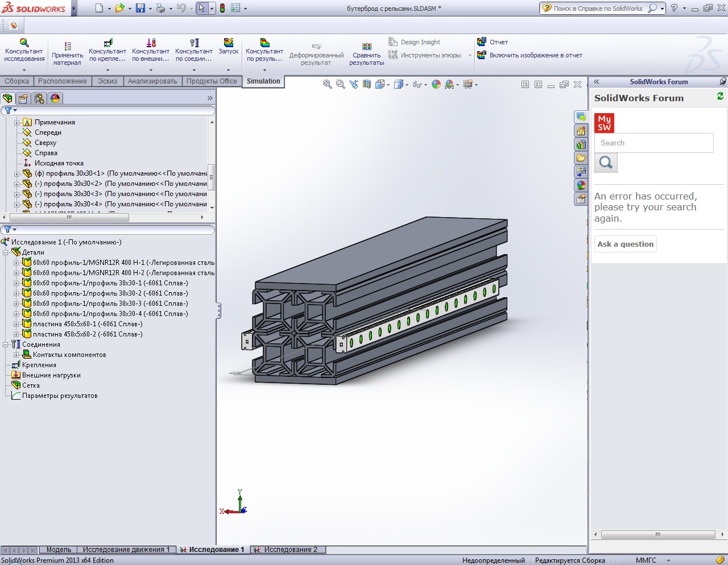This screenshot has width=728, height=565.
Task: Open the ConfigurationManager tab icon
Action: tap(39, 98)
